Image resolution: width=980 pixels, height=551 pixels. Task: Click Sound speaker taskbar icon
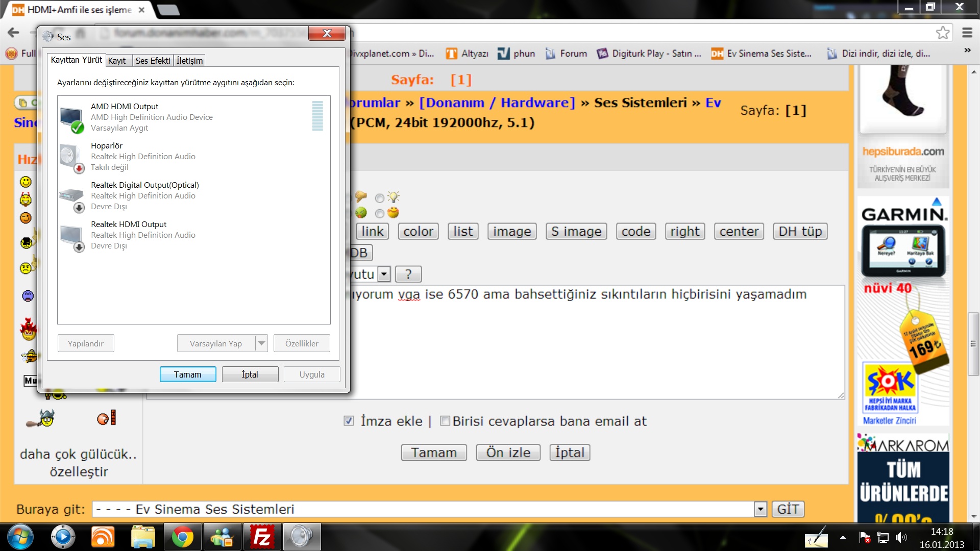(x=302, y=537)
